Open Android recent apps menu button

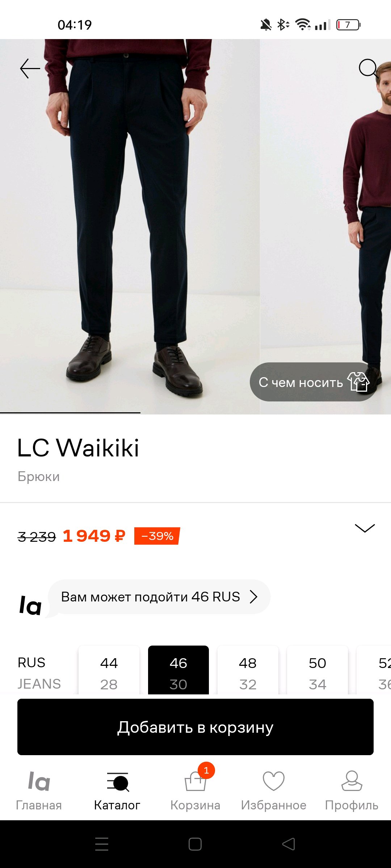pos(102,844)
